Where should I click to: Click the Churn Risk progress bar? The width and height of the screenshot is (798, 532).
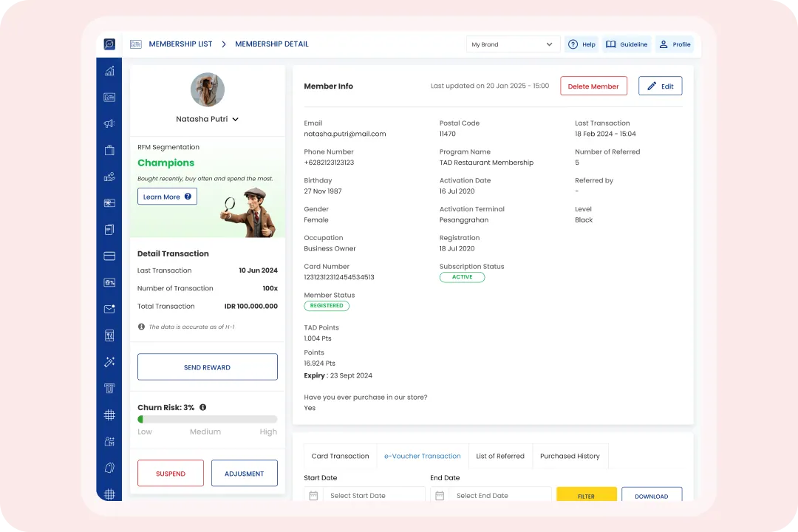[208, 420]
